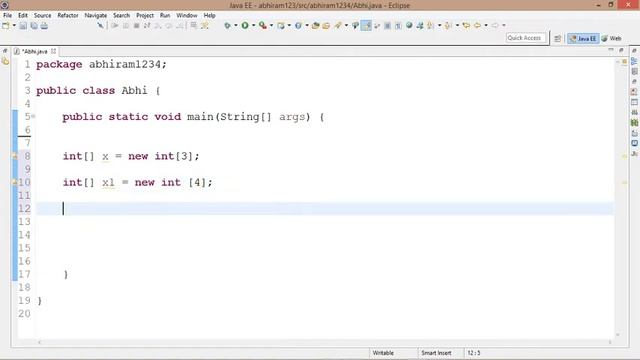Click the Forward navigation arrow icon

click(x=495, y=25)
